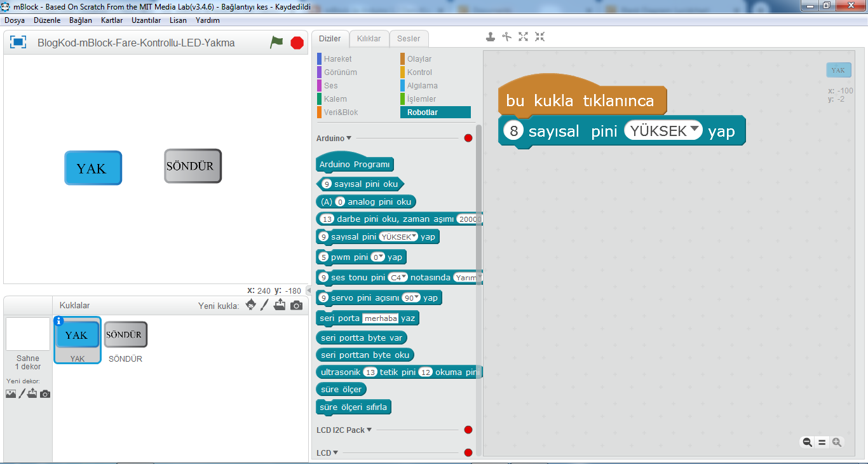Zoom out the scripts area
868x464 pixels.
pos(808,442)
